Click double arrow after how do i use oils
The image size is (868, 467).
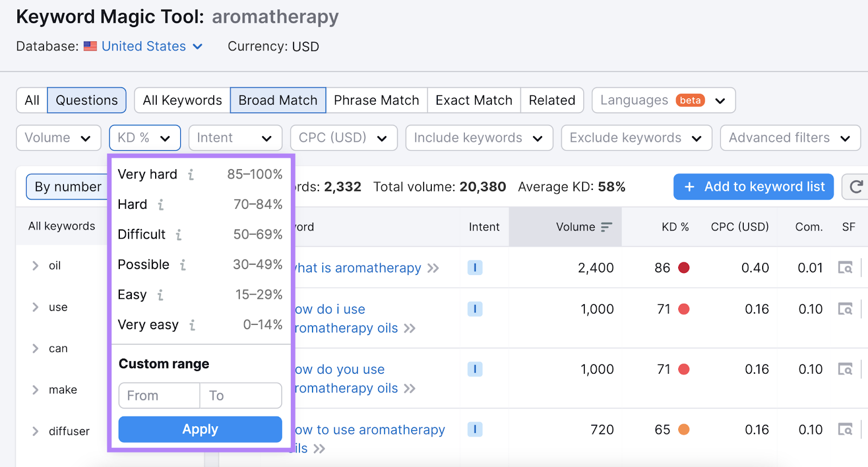[410, 328]
